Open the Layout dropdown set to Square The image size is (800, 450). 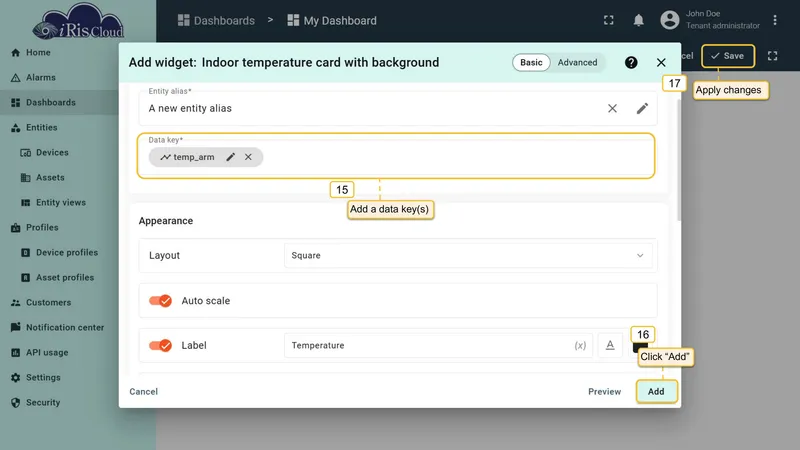pyautogui.click(x=468, y=255)
